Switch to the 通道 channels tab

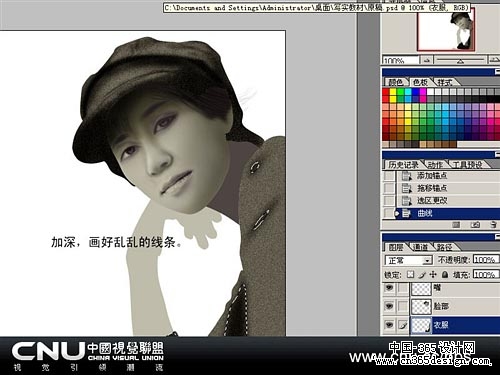click(x=420, y=247)
